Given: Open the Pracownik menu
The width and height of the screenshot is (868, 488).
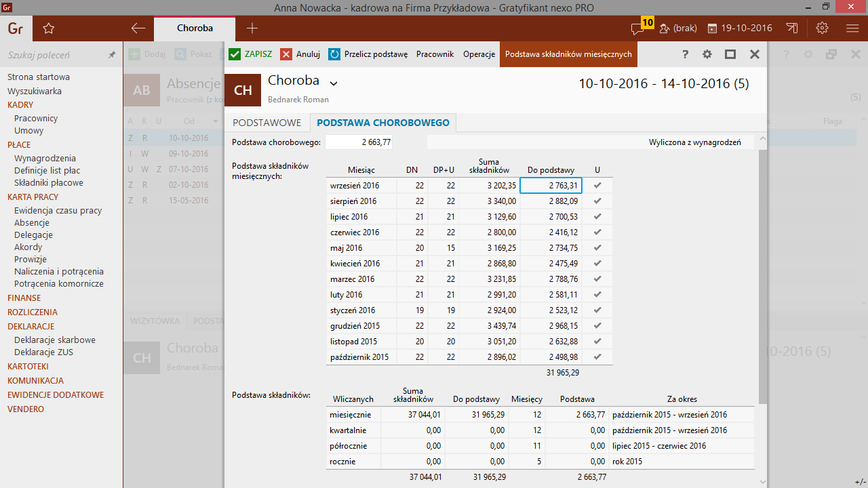Looking at the screenshot, I should (435, 54).
